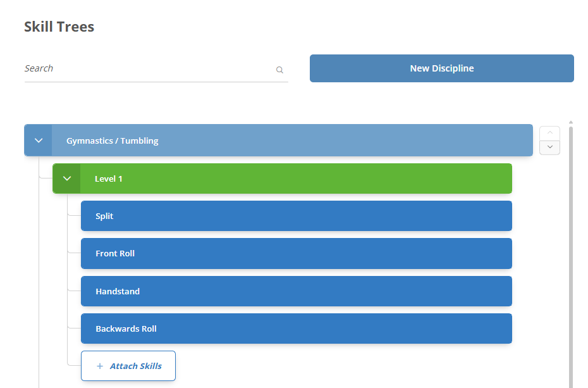Viewport: 588px width, 388px height.
Task: Click the New Discipline button
Action: [442, 68]
